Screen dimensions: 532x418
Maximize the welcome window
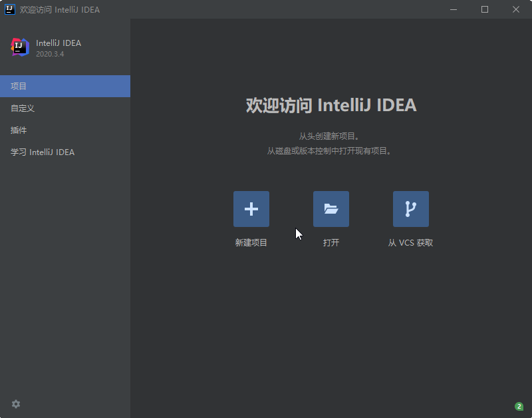(x=485, y=9)
